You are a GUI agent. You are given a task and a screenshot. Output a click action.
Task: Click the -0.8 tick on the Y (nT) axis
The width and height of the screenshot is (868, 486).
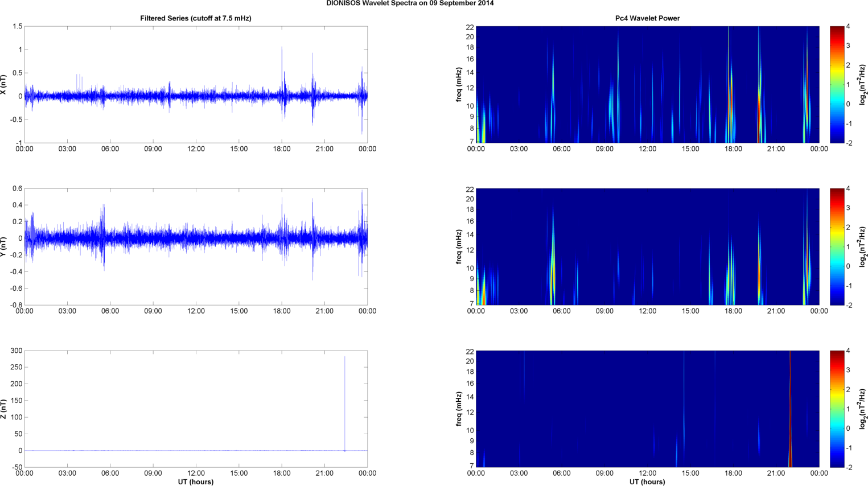[x=15, y=305]
